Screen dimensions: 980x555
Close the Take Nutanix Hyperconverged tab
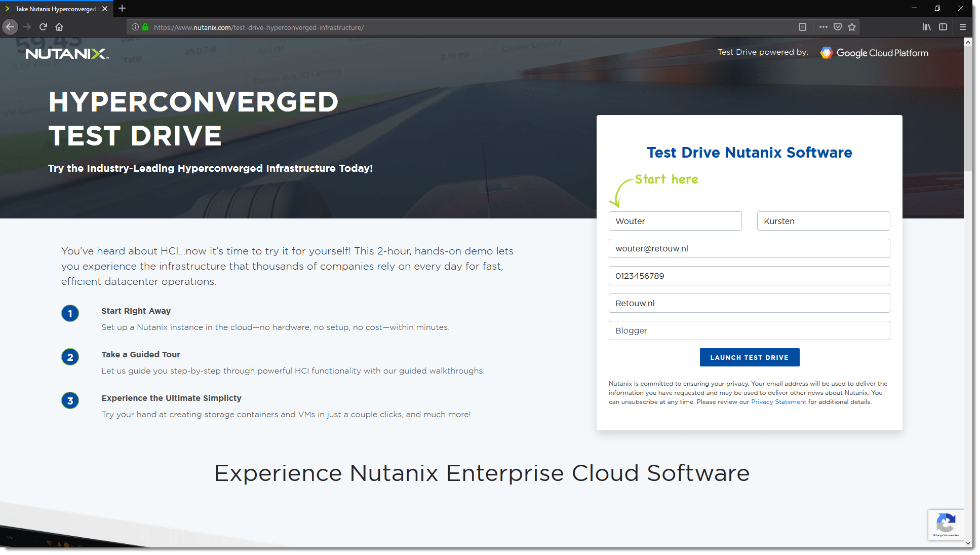[x=105, y=9]
